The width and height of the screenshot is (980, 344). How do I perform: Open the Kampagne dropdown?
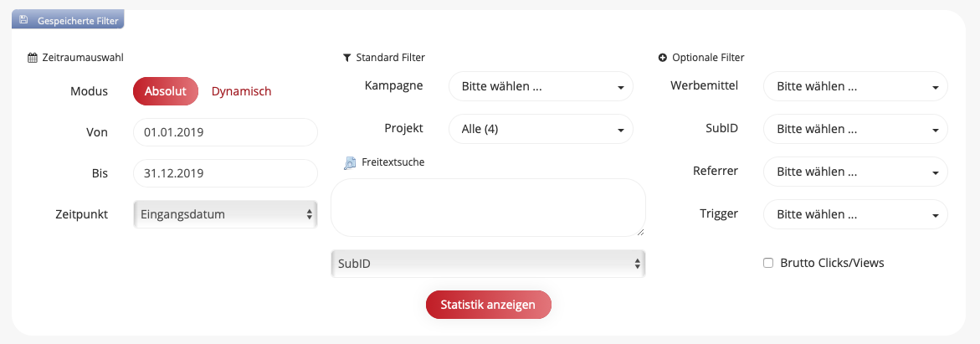pyautogui.click(x=541, y=86)
